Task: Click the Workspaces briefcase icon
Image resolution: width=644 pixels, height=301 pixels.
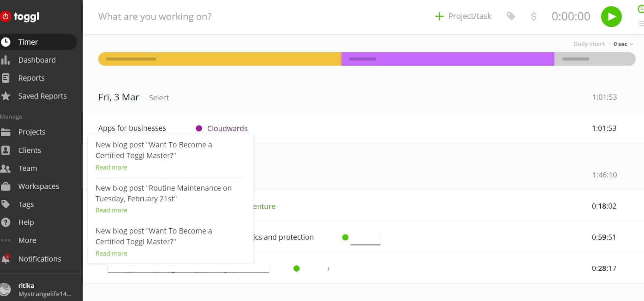Action: pyautogui.click(x=6, y=186)
